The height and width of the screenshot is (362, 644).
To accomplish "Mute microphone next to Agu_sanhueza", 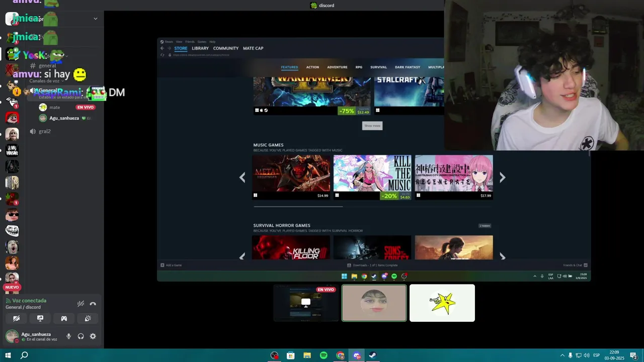I will click(x=68, y=336).
